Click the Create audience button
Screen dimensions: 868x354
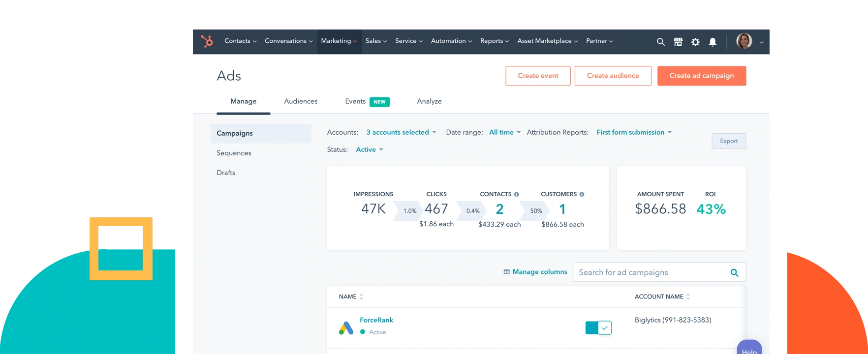click(613, 76)
